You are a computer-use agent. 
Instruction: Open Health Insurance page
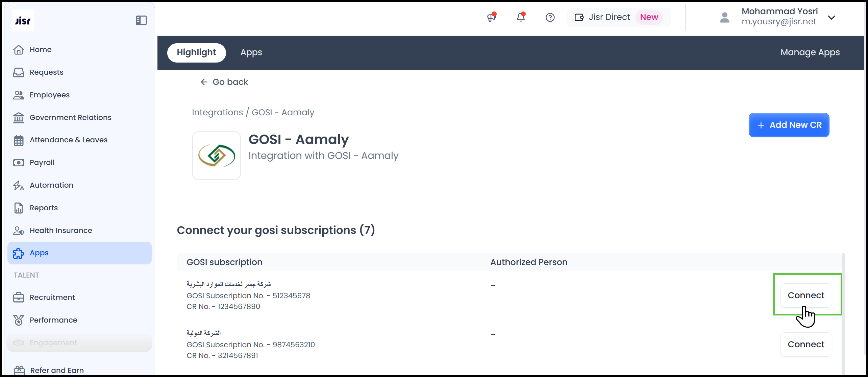point(61,230)
